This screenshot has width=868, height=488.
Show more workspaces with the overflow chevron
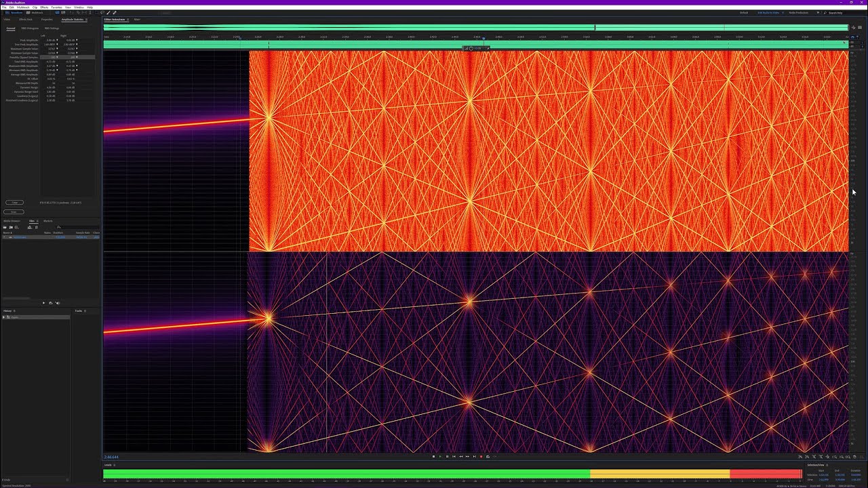[x=818, y=12]
